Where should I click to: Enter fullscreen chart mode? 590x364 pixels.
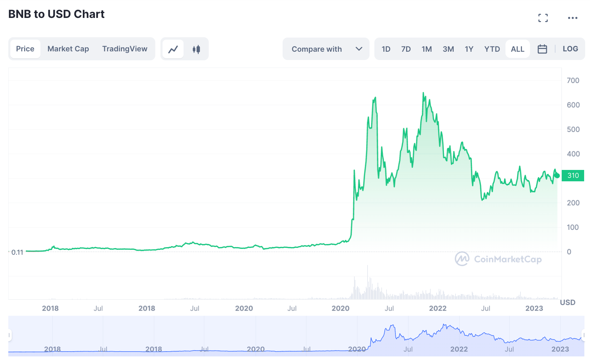543,18
